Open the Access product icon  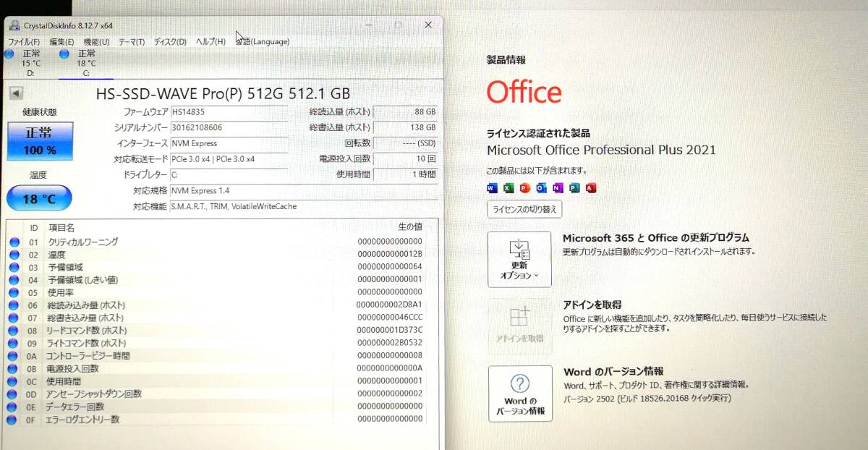tap(592, 187)
